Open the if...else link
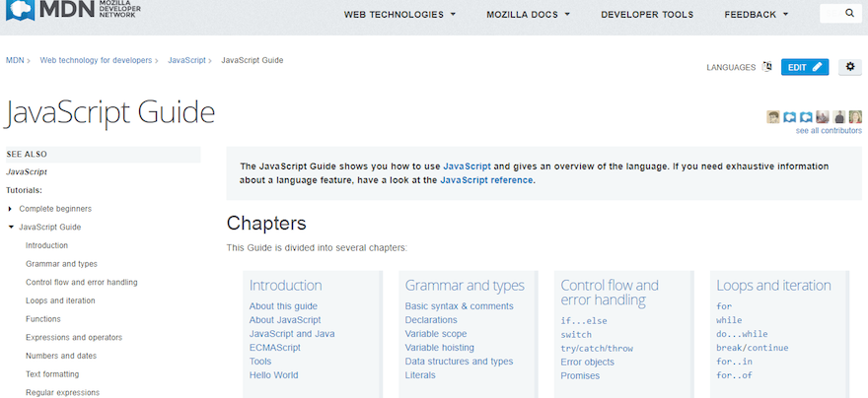Screen dimensions: 868x398 [x=584, y=320]
